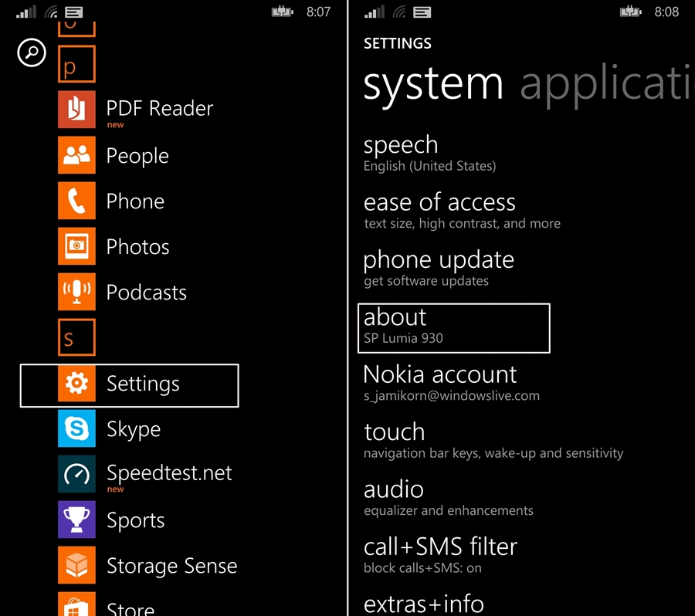Open phone update settings
This screenshot has height=616, width=695.
coord(439,268)
